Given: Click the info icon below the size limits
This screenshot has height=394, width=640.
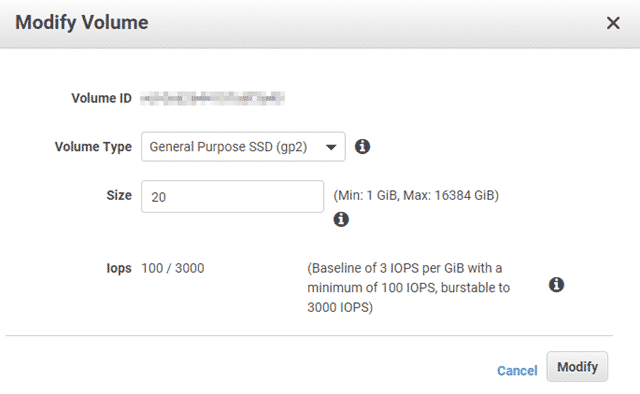Looking at the screenshot, I should (341, 219).
